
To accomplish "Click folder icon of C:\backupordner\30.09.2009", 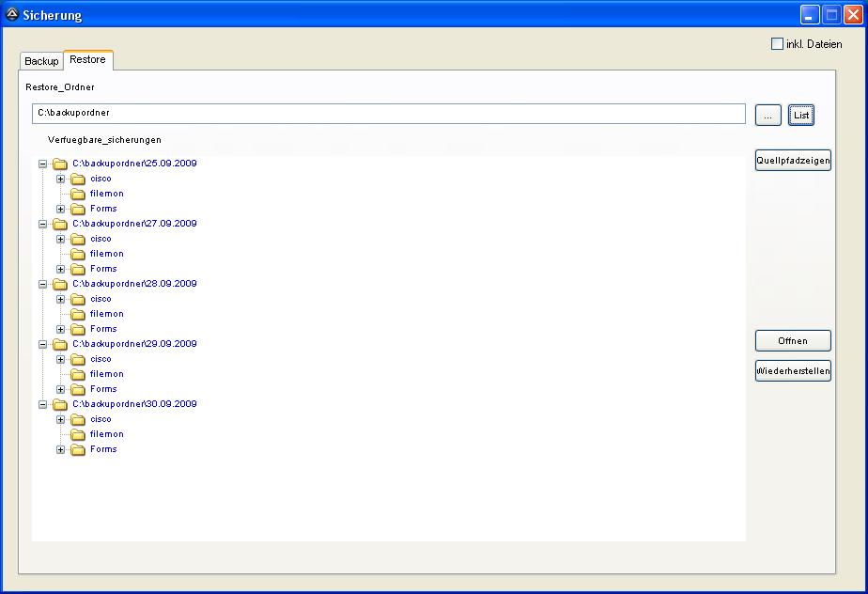I will pos(60,404).
